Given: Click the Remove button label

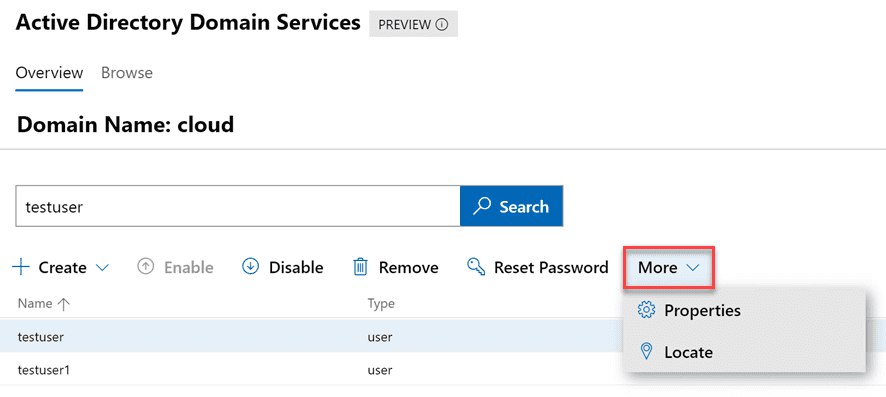Looking at the screenshot, I should tap(408, 267).
